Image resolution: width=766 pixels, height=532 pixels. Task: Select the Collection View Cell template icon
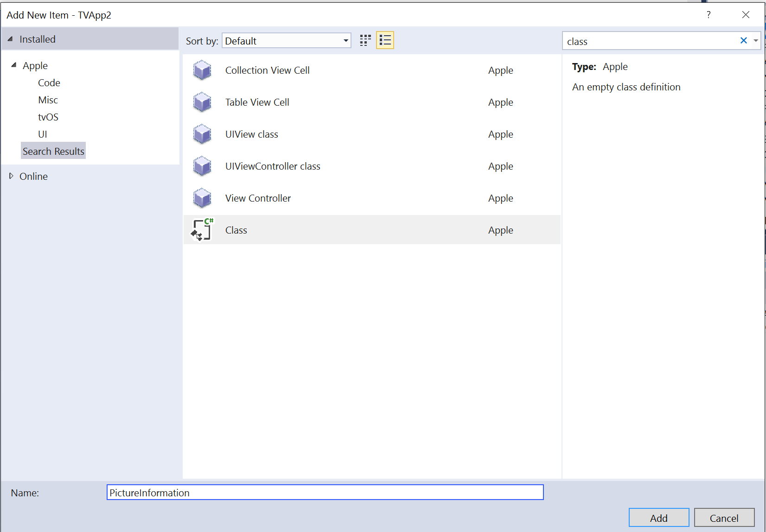click(x=202, y=70)
